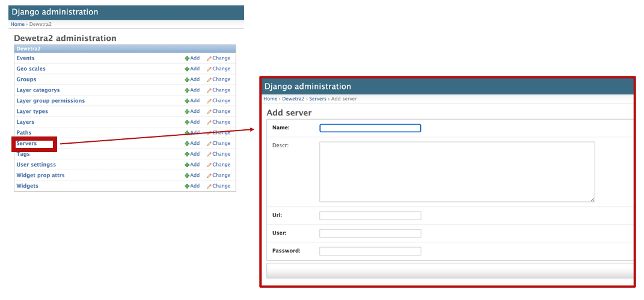
Task: Open the Layer categorys link
Action: (38, 90)
